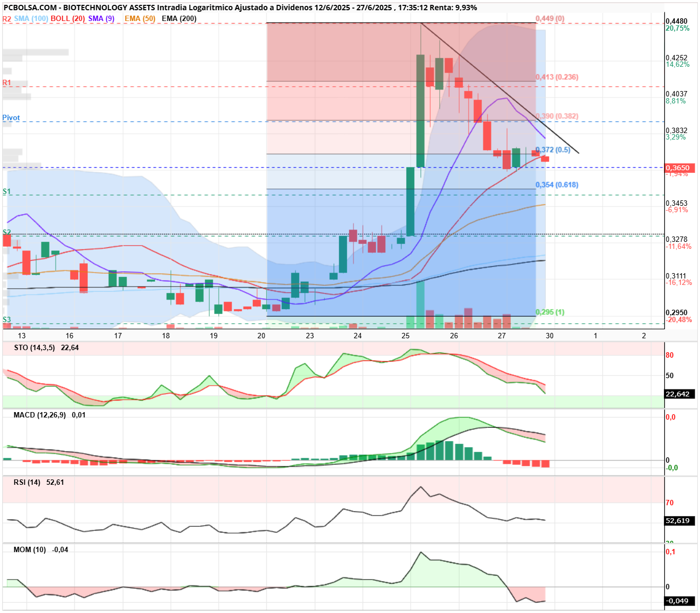Click date axis label 19
Viewport: 700px width, 613px height.
coord(214,336)
